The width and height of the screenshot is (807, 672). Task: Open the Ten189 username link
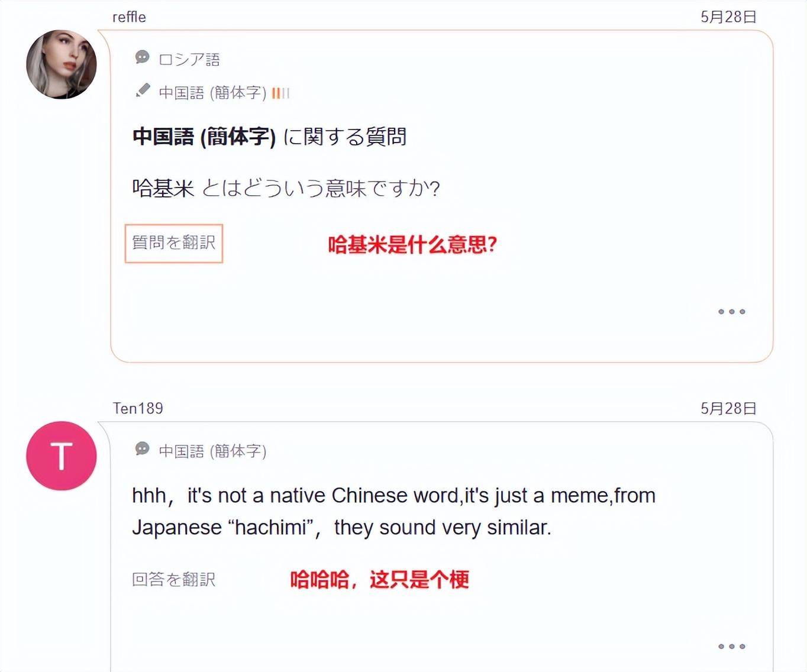pos(138,408)
